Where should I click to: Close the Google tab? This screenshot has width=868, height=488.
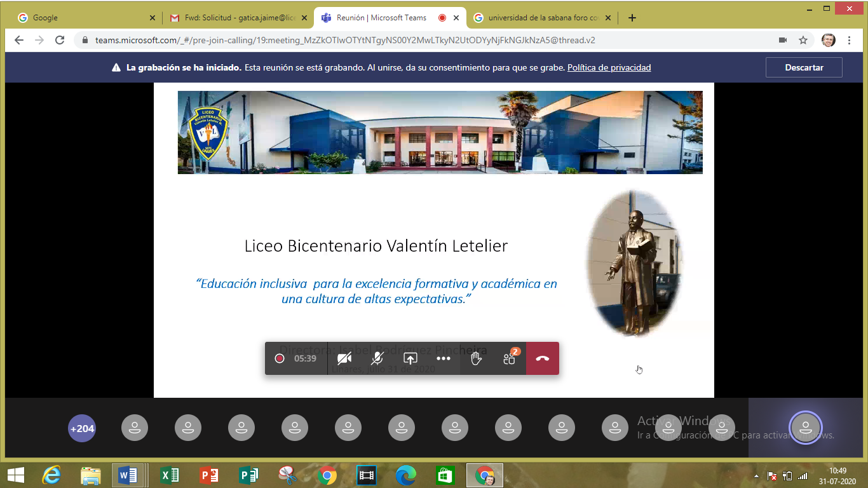click(x=151, y=18)
